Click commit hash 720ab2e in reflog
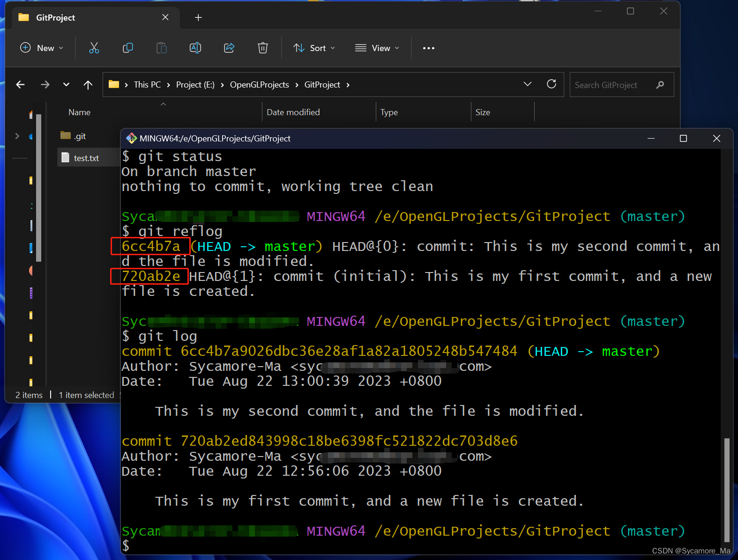Viewport: 738px width, 560px height. [151, 276]
